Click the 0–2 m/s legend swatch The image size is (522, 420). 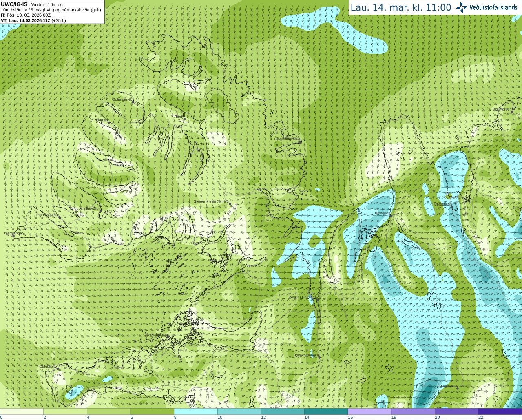click(22, 411)
